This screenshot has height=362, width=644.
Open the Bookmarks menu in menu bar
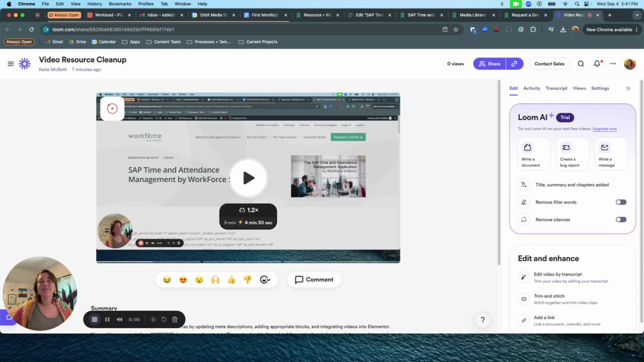click(120, 4)
